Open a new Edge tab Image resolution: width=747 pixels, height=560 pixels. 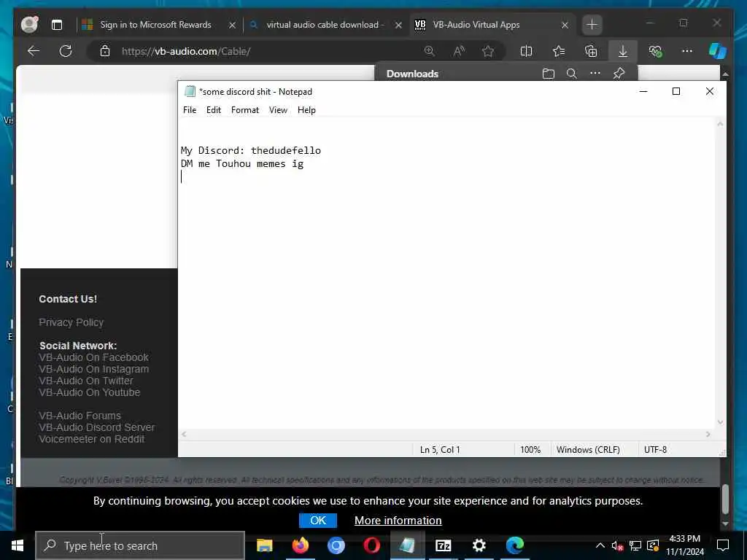(x=592, y=25)
